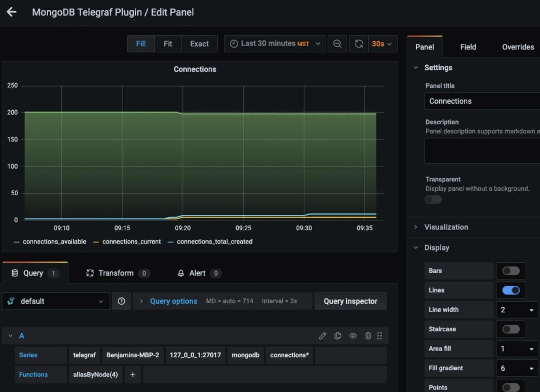Delete query A with trash icon
The height and width of the screenshot is (392, 540).
point(368,336)
